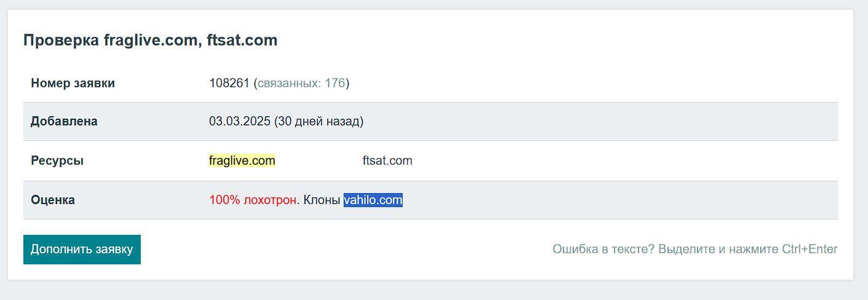Click the selected vahilo.com clone domain

373,200
